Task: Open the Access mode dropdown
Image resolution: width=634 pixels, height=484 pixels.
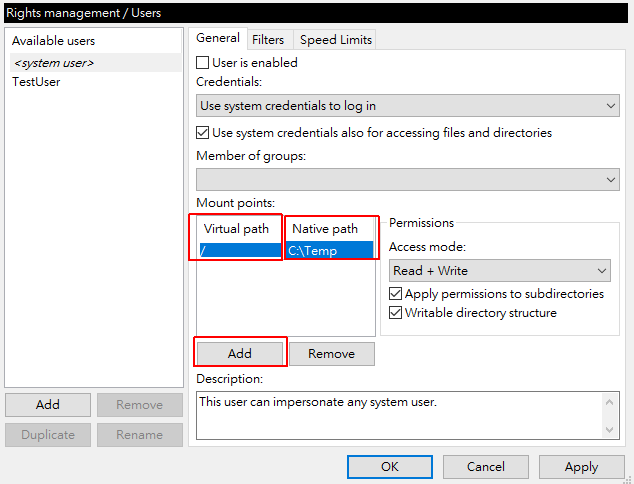Action: [x=499, y=271]
